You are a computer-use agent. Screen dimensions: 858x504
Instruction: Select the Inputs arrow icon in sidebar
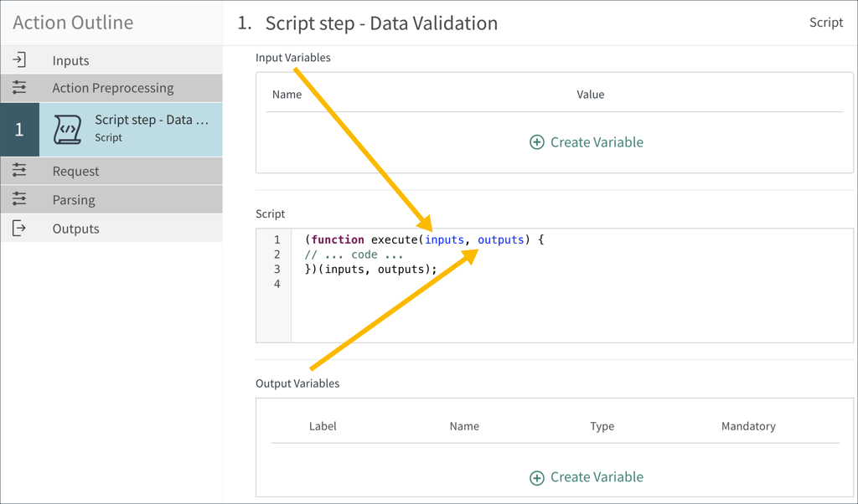[x=18, y=59]
